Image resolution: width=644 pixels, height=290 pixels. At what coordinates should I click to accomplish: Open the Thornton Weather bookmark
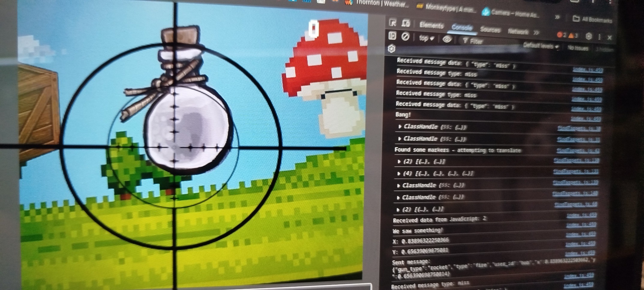coord(377,3)
